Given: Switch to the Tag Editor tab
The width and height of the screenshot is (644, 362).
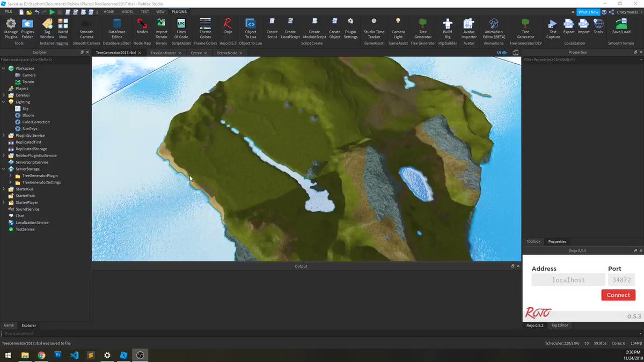Looking at the screenshot, I should 560,325.
